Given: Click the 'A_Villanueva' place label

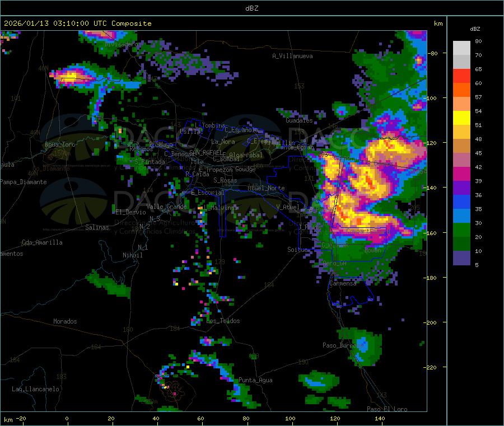Looking at the screenshot, I should click(x=292, y=56).
